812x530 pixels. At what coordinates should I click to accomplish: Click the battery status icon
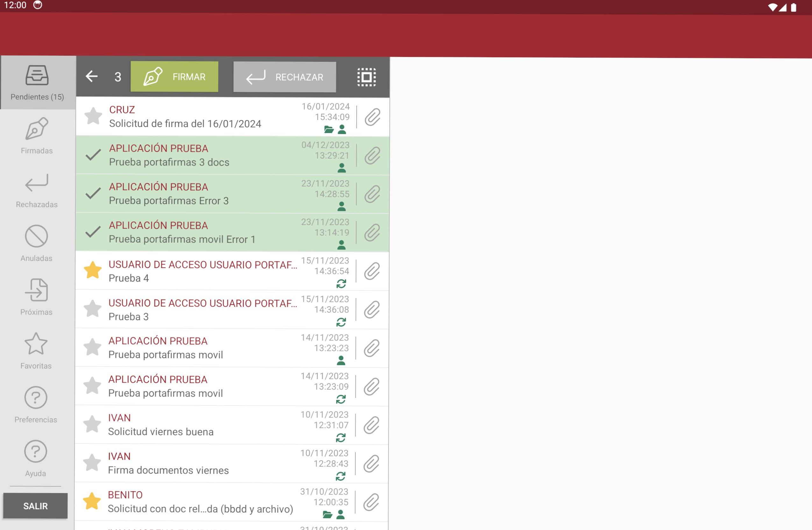pos(793,8)
